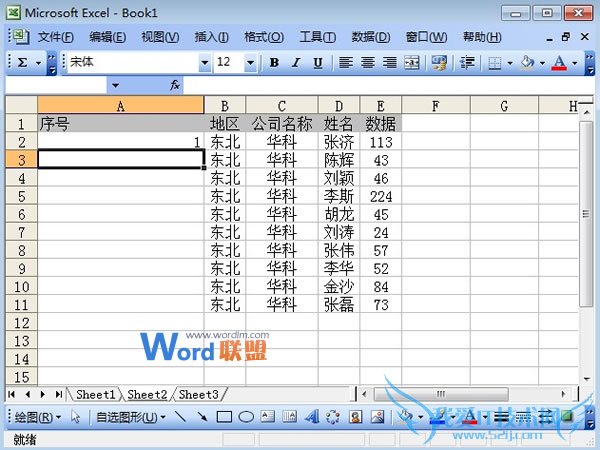Toggle underline formatting
Screen dimensions: 600x450
318,62
